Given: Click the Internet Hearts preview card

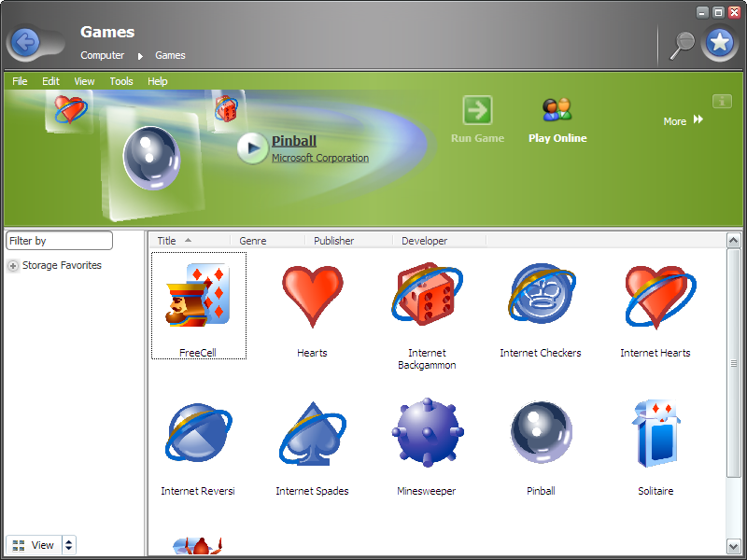Looking at the screenshot, I should pos(69,110).
